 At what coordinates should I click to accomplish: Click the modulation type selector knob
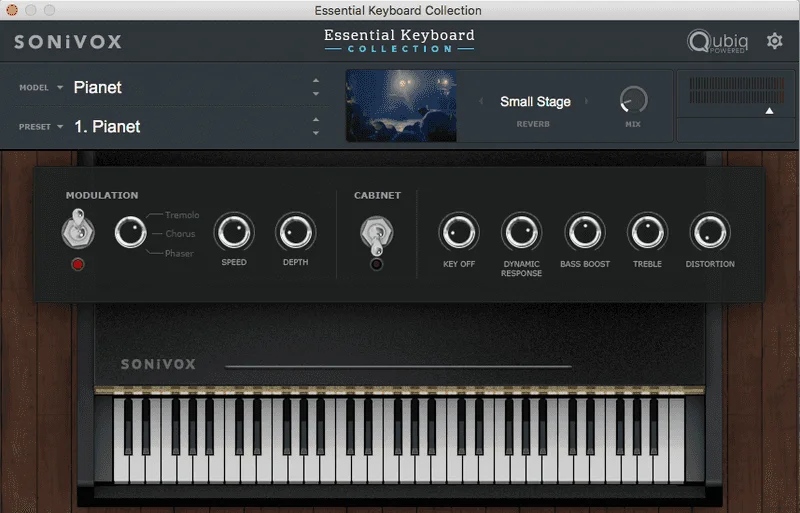click(x=130, y=232)
